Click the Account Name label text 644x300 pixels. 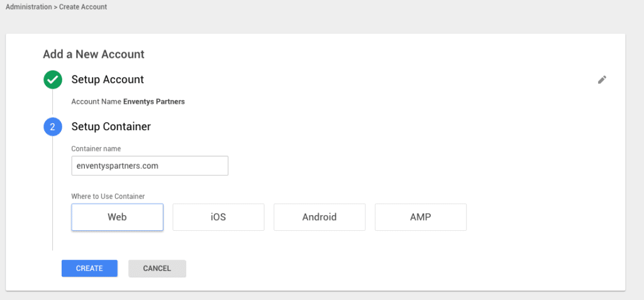(96, 101)
